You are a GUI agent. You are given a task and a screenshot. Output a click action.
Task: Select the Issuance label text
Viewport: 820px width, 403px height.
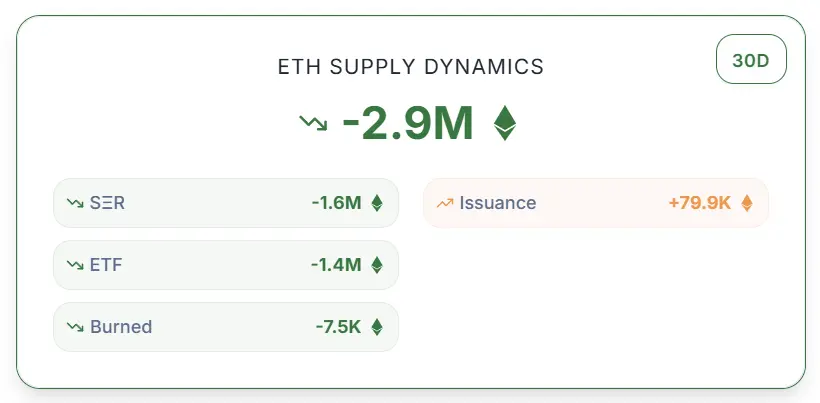click(498, 203)
